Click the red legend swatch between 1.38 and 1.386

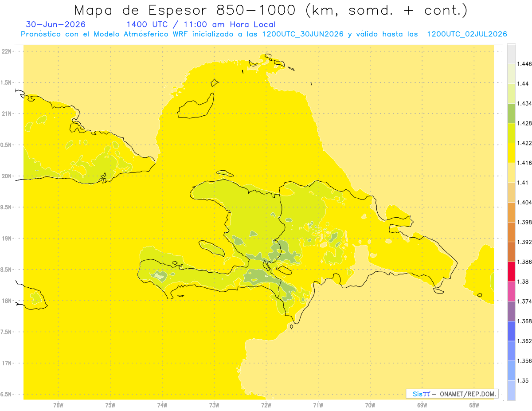click(x=511, y=271)
